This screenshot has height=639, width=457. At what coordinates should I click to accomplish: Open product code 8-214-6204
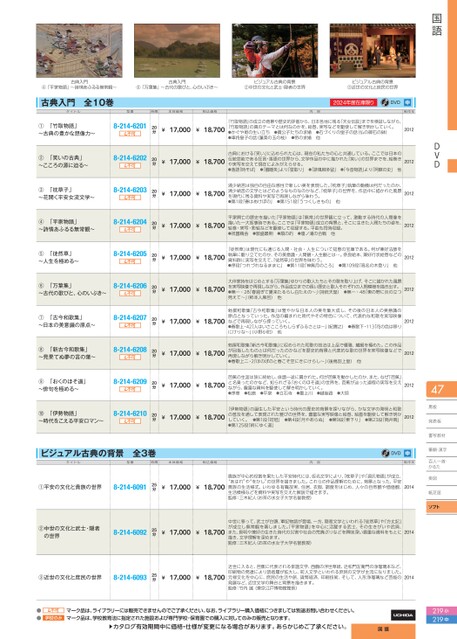click(130, 222)
